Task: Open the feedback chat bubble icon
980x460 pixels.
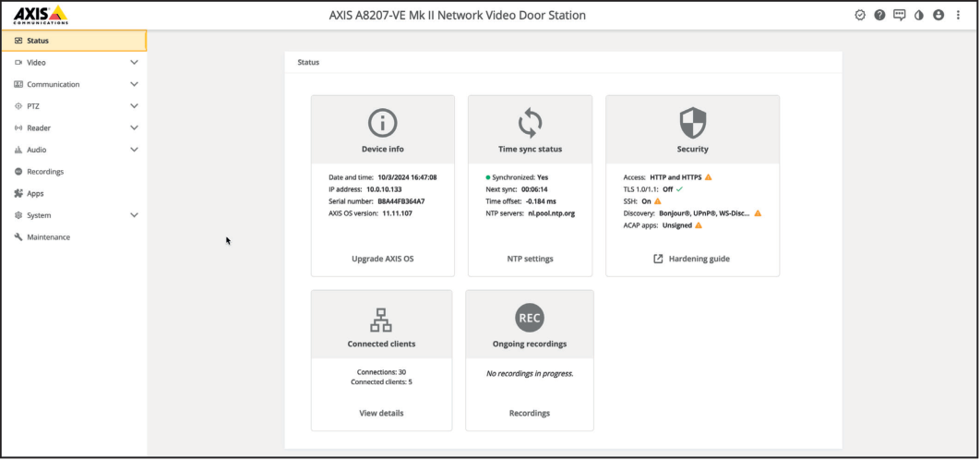Action: point(900,15)
